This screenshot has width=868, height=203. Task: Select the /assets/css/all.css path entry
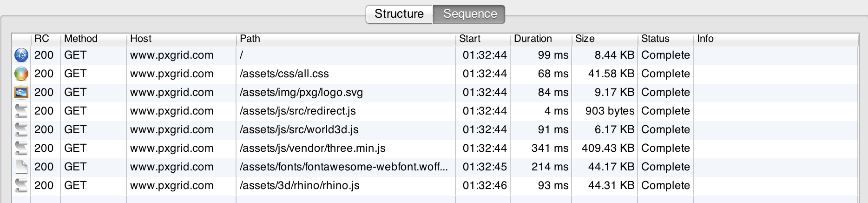284,74
